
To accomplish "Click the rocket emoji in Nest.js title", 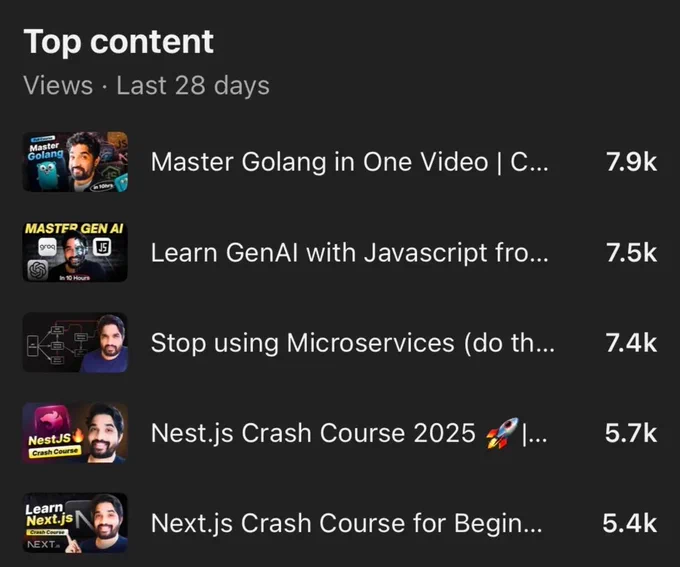I will [x=502, y=433].
